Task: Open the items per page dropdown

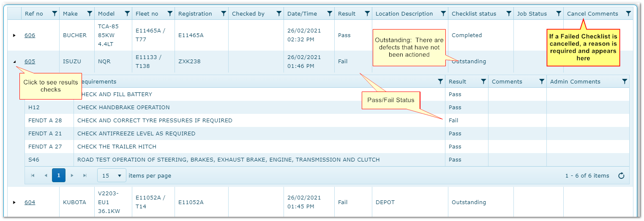Action: coord(112,175)
